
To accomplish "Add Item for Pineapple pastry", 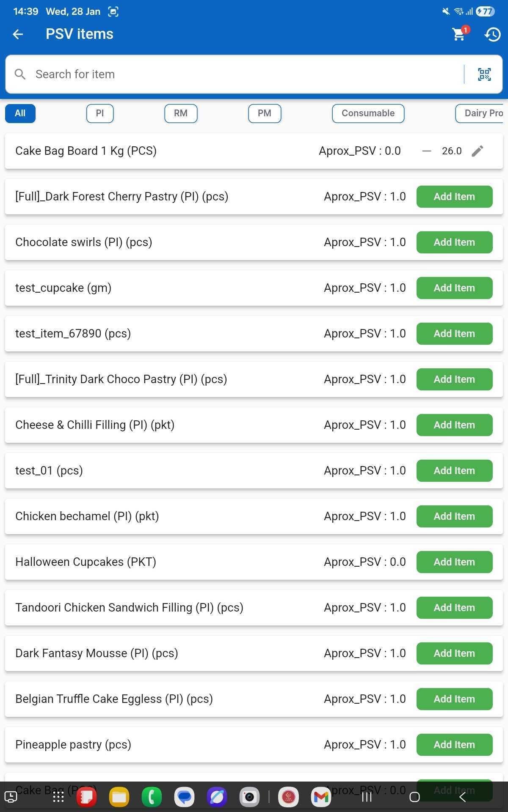I will click(454, 744).
